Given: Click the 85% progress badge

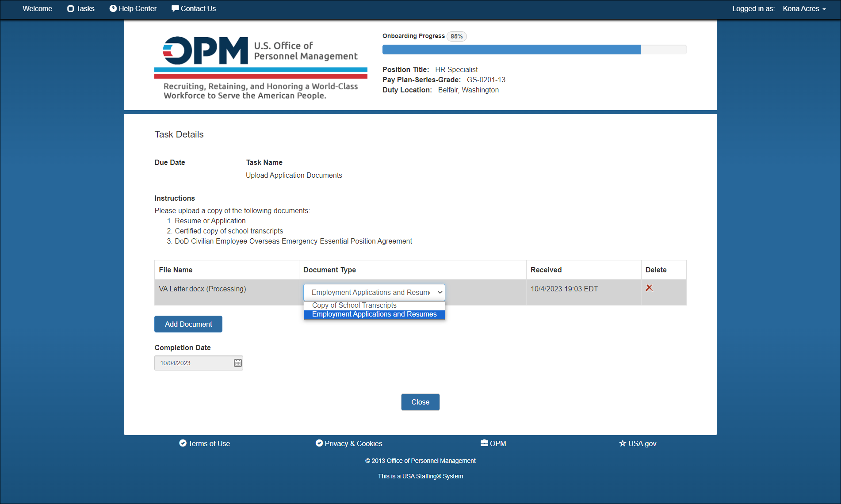Looking at the screenshot, I should (457, 36).
